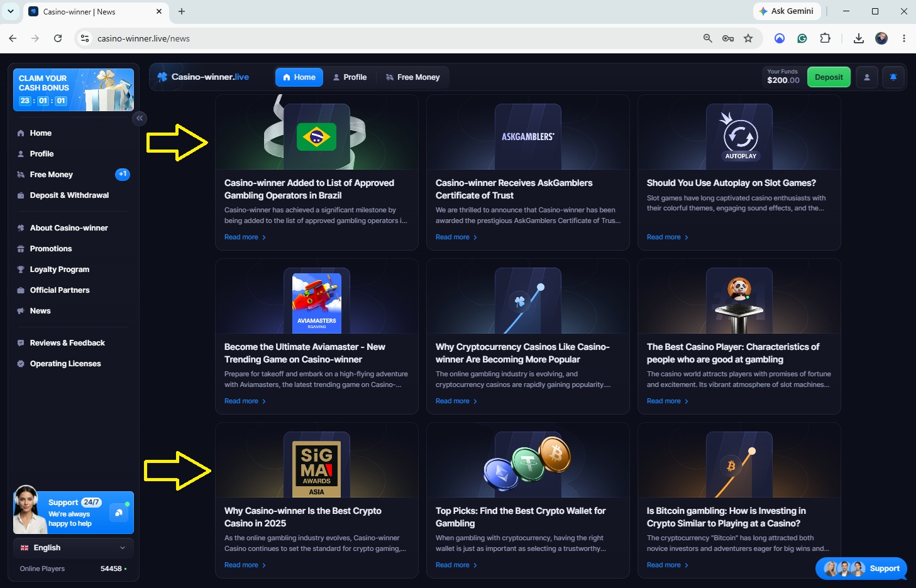
Task: Select Profile in the top navigation
Action: (350, 77)
